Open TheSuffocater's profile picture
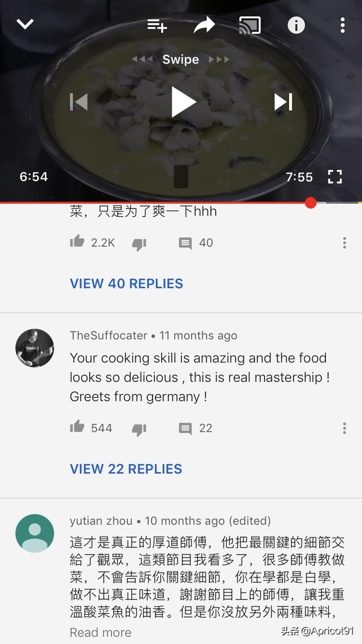Screen dimensions: 362x644 pos(35,348)
